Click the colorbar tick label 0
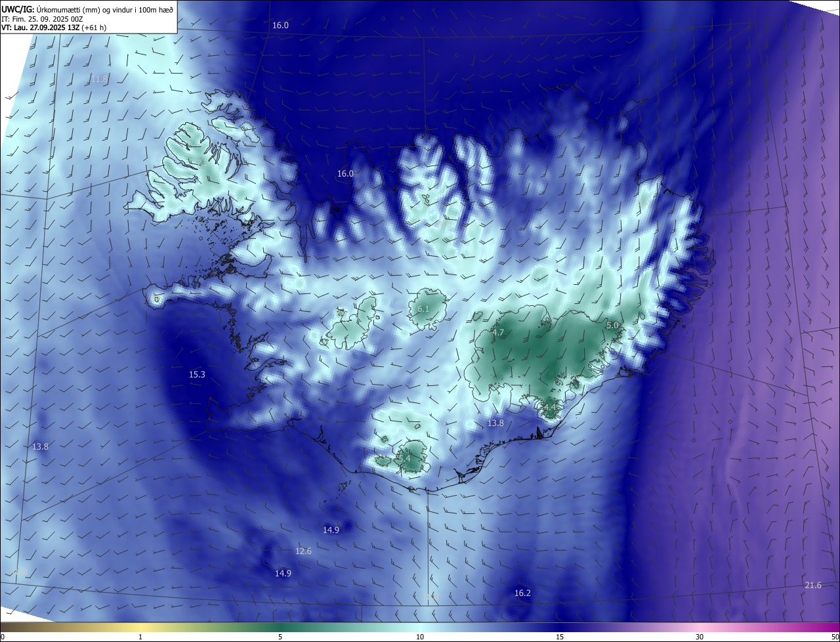 (x=3, y=637)
